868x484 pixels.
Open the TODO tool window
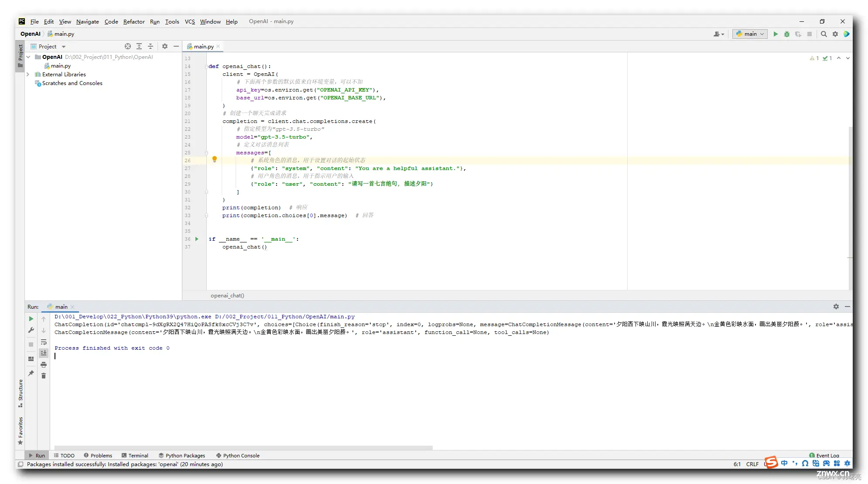(x=64, y=455)
